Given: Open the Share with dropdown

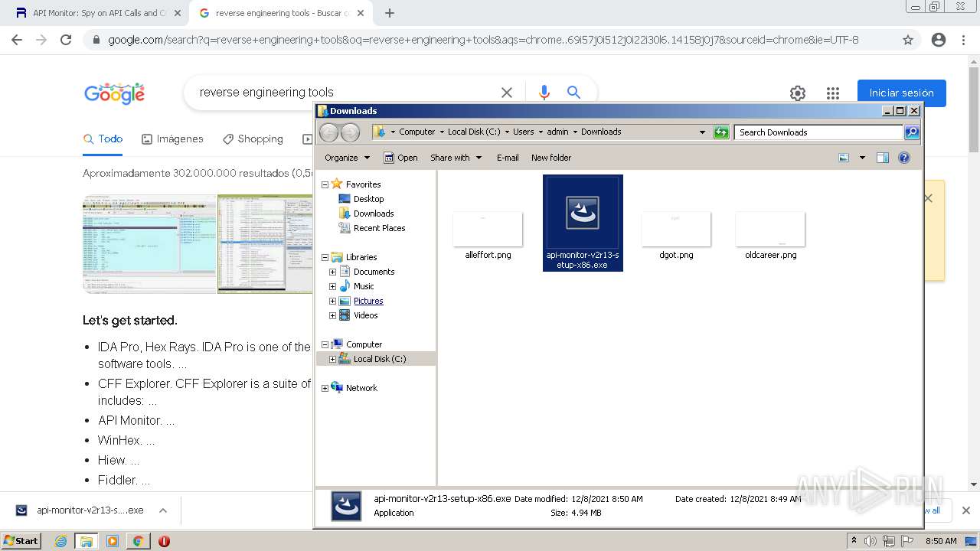Looking at the screenshot, I should point(456,158).
